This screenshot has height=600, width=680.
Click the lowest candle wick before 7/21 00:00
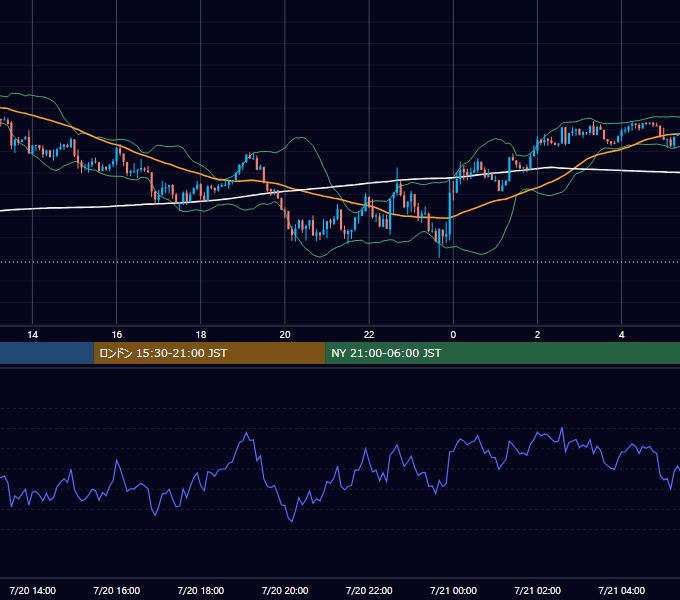(x=439, y=251)
